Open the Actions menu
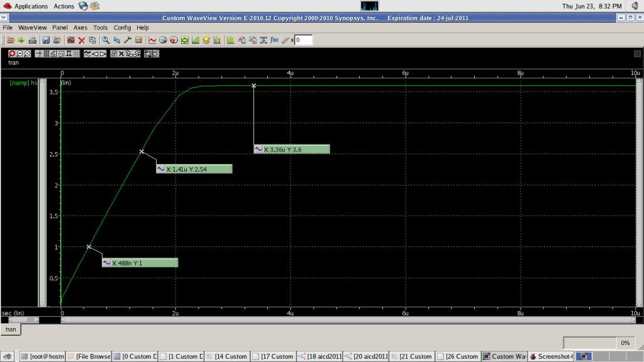 64,6
